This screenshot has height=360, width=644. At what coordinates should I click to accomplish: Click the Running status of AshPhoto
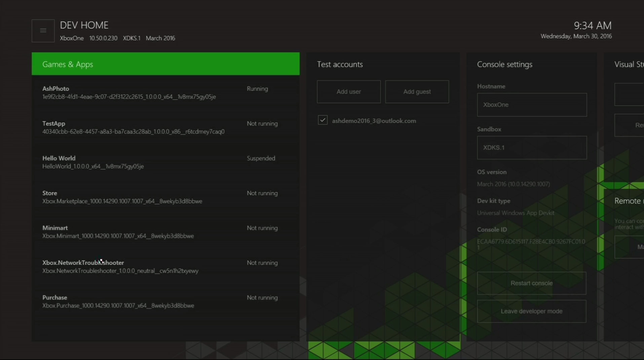click(257, 89)
